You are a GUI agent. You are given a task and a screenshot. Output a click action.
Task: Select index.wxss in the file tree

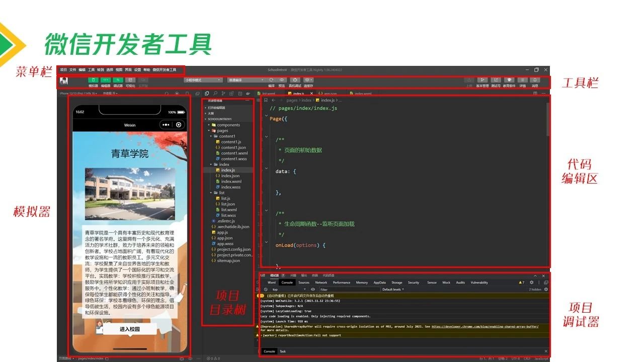(228, 187)
